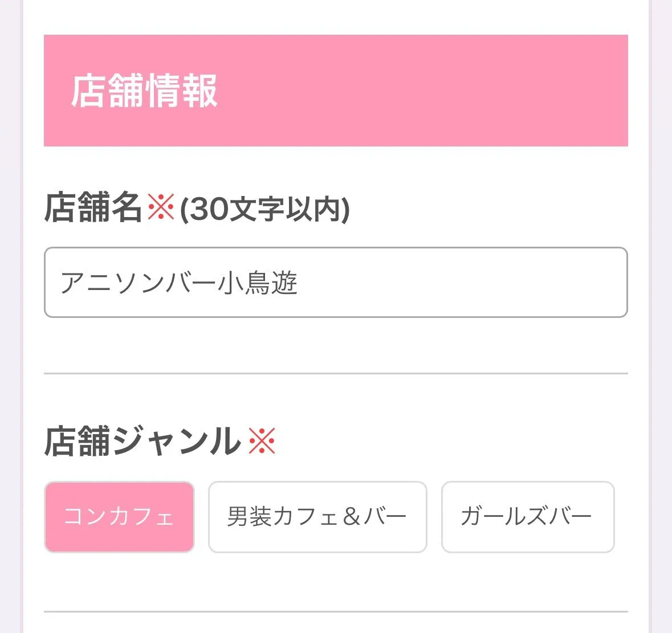This screenshot has width=672, height=633.
Task: Click the divider line below the genre buttons
Action: (336, 611)
